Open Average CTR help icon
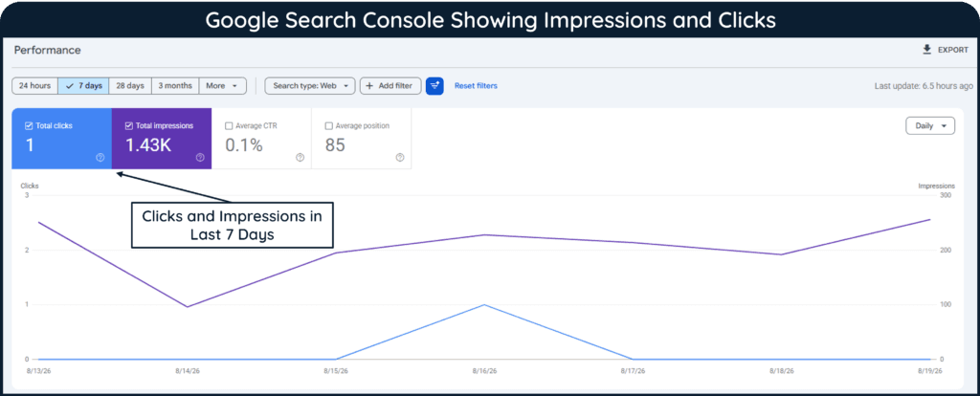 click(300, 158)
